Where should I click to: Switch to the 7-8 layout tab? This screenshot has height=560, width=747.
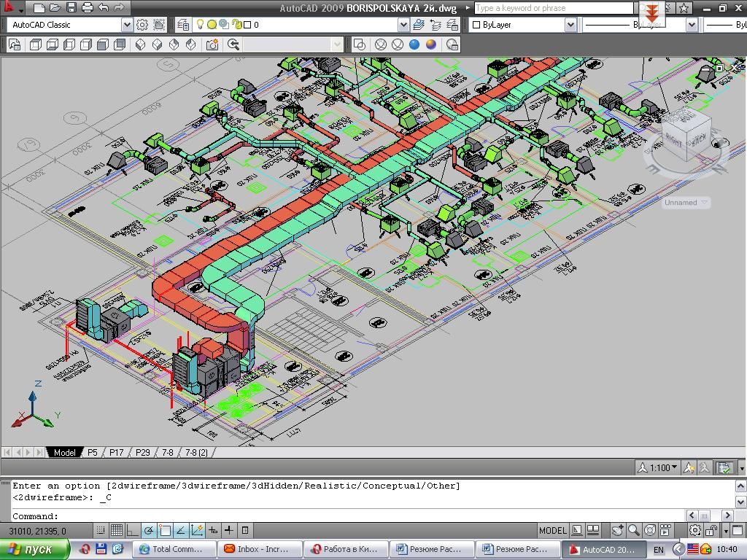tap(168, 452)
